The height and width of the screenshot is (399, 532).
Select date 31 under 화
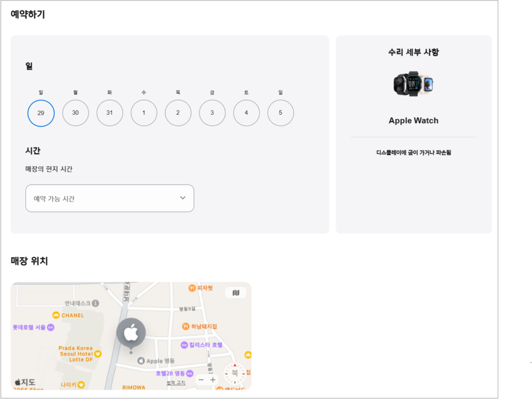[x=110, y=113]
